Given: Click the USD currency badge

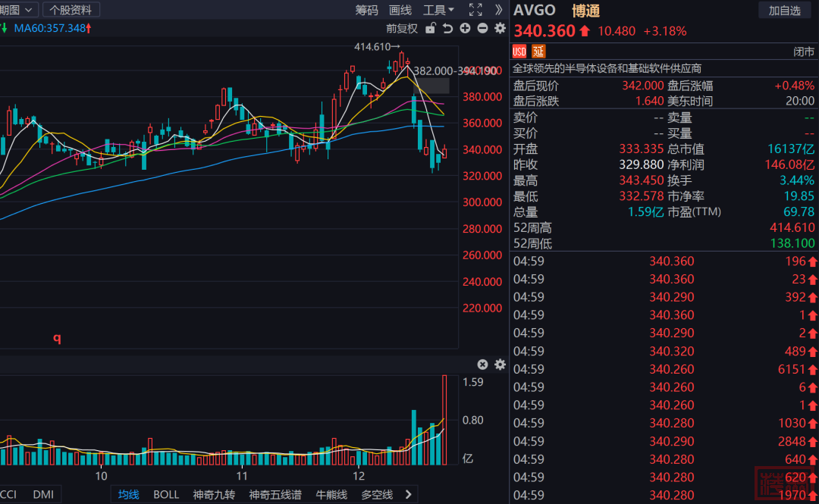Looking at the screenshot, I should (x=519, y=52).
